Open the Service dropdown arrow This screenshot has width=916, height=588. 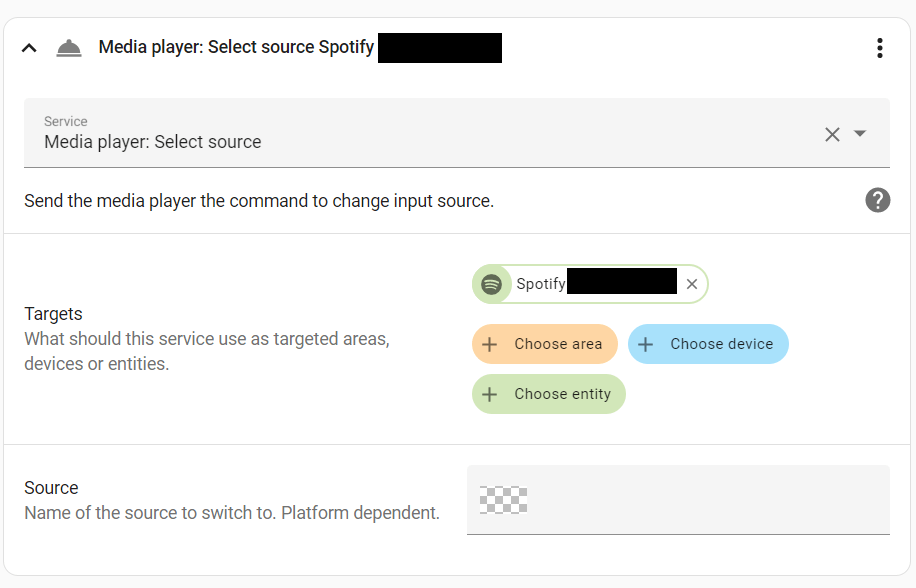[859, 134]
